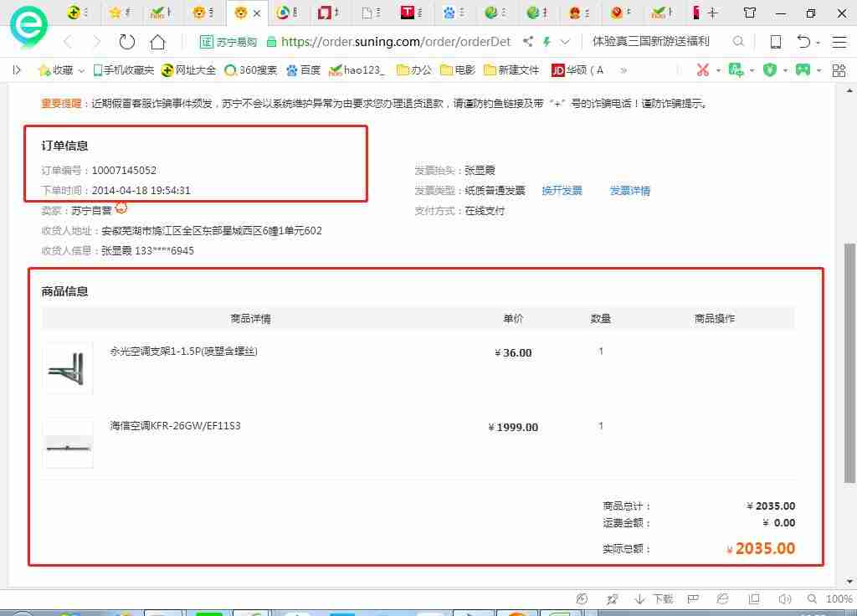Switch to the blank page tab

(x=371, y=12)
